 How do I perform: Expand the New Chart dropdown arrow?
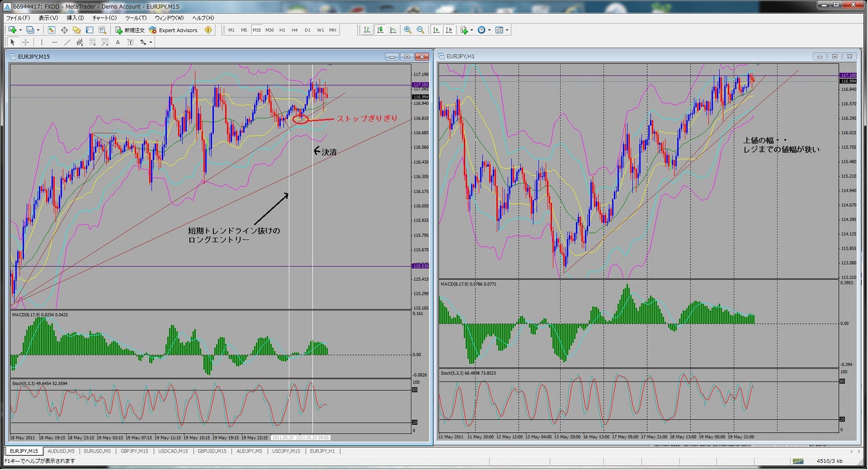pos(20,30)
